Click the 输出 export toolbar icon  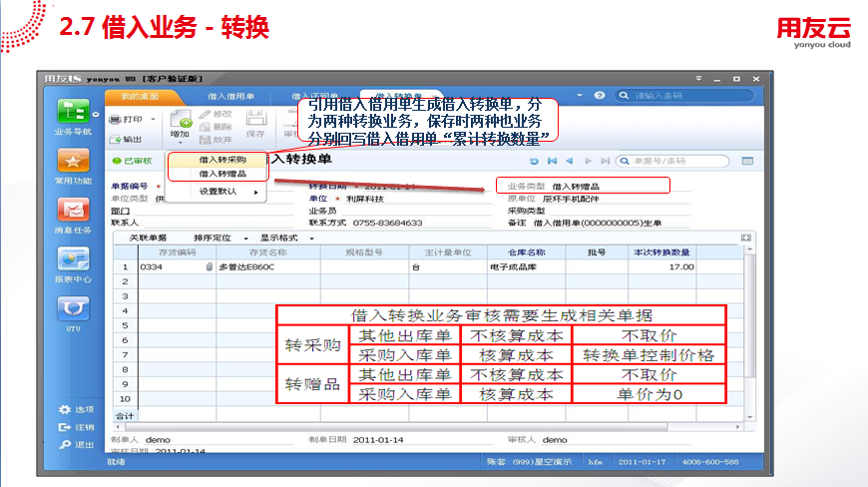(x=115, y=139)
